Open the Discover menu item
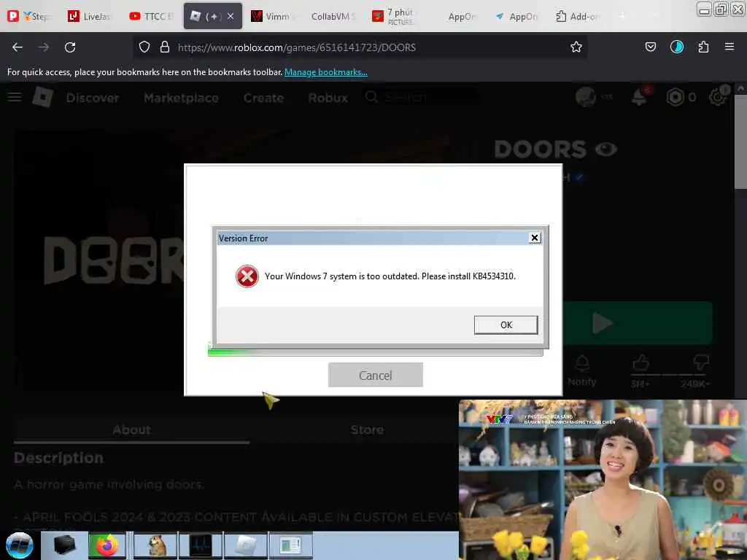This screenshot has height=560, width=747. [93, 98]
